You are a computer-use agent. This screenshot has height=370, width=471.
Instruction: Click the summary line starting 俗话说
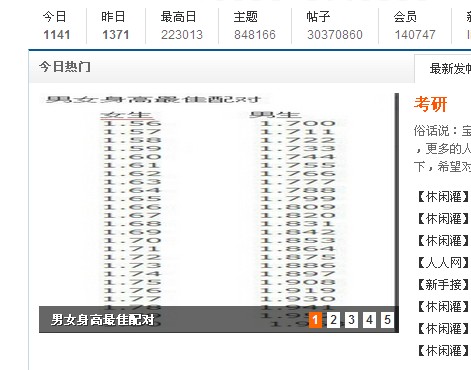(x=442, y=131)
